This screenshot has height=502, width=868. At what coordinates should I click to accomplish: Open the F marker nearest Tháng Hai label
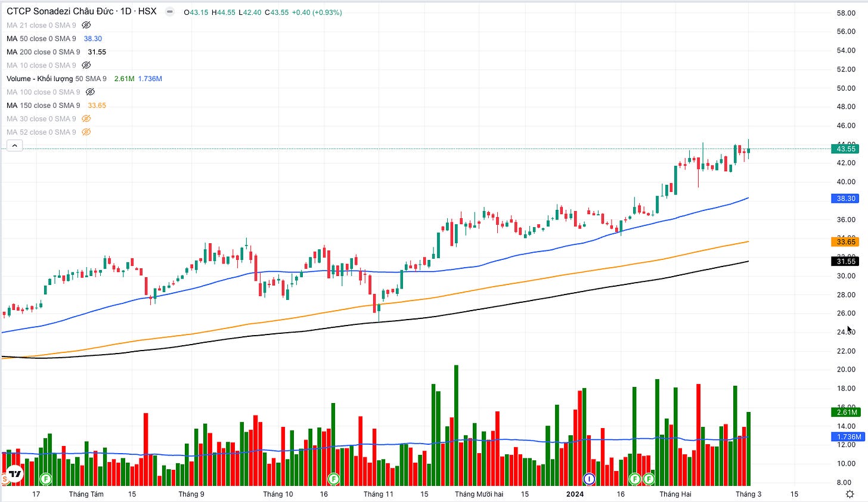coord(648,479)
